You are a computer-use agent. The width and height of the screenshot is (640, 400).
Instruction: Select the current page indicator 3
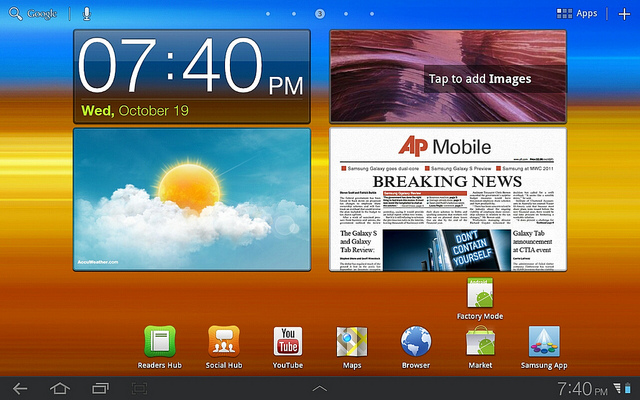[x=320, y=14]
